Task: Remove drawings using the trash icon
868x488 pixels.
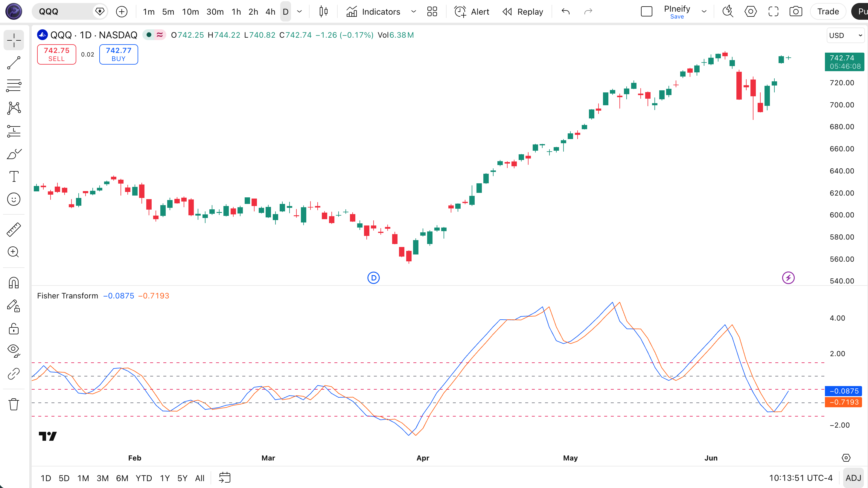Action: (14, 404)
